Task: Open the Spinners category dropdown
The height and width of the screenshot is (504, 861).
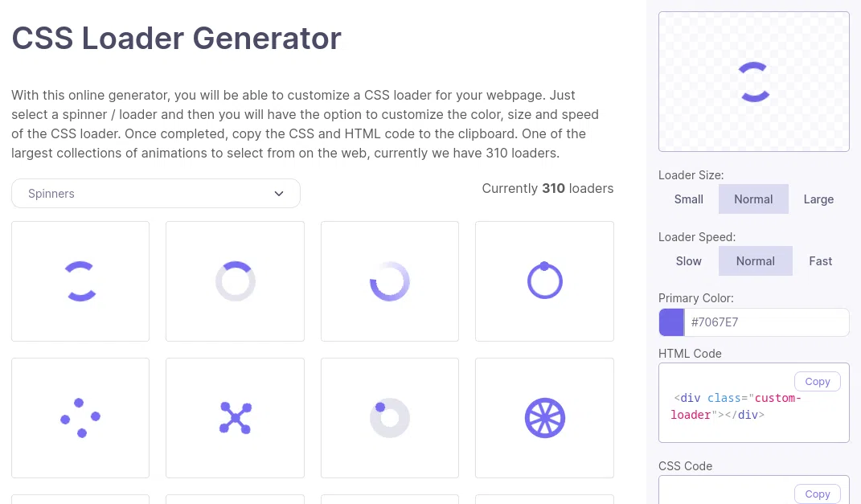Action: click(x=156, y=193)
